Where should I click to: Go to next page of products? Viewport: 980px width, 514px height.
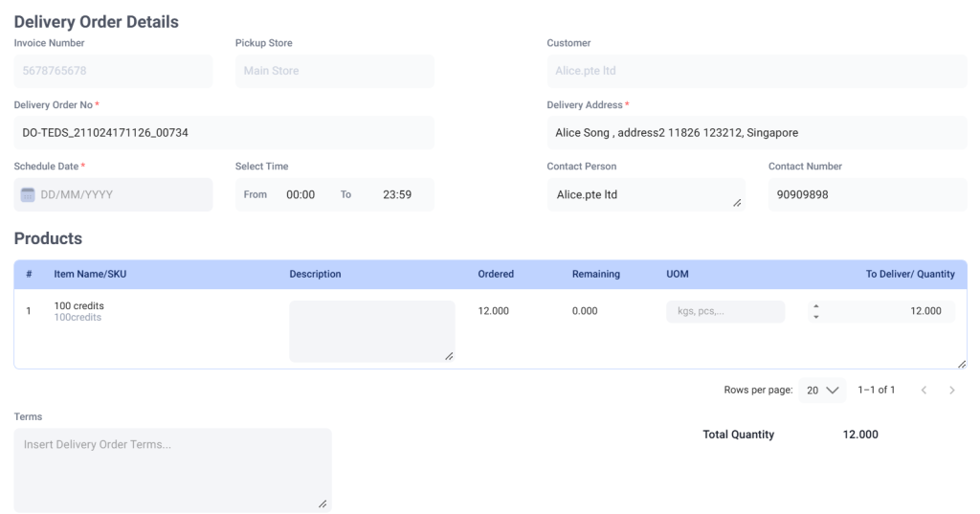(x=952, y=391)
